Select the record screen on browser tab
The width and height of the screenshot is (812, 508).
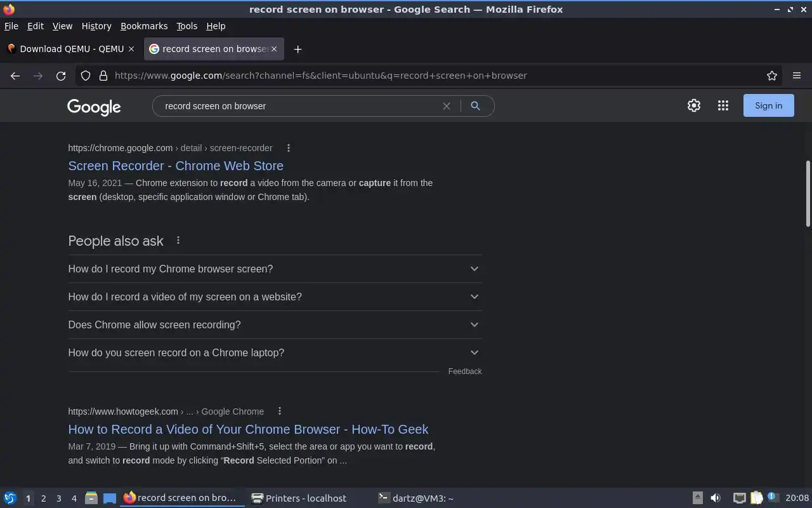click(214, 49)
